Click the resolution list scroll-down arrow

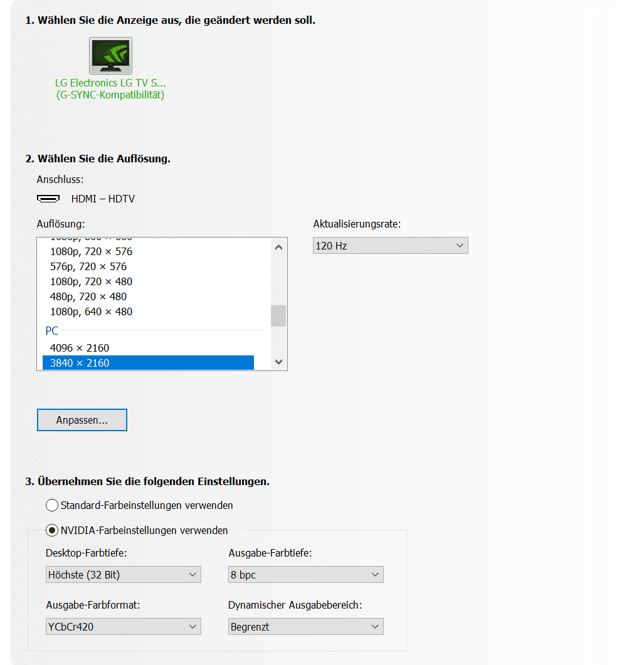(278, 362)
